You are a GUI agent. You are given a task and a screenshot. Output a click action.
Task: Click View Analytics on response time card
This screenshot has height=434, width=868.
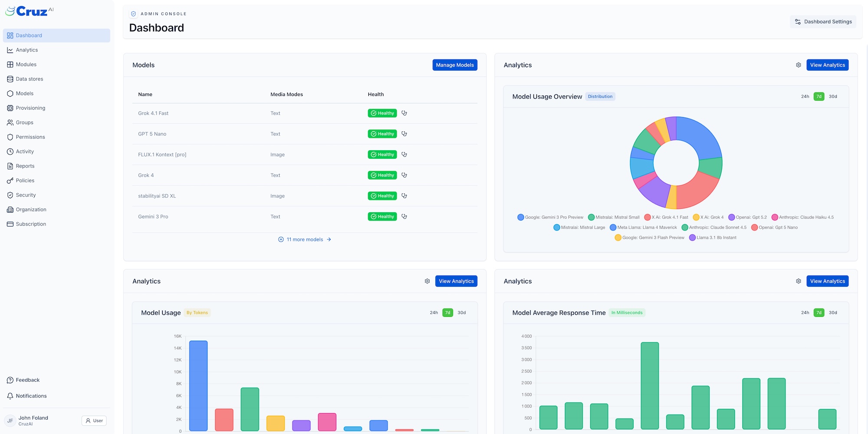point(827,281)
